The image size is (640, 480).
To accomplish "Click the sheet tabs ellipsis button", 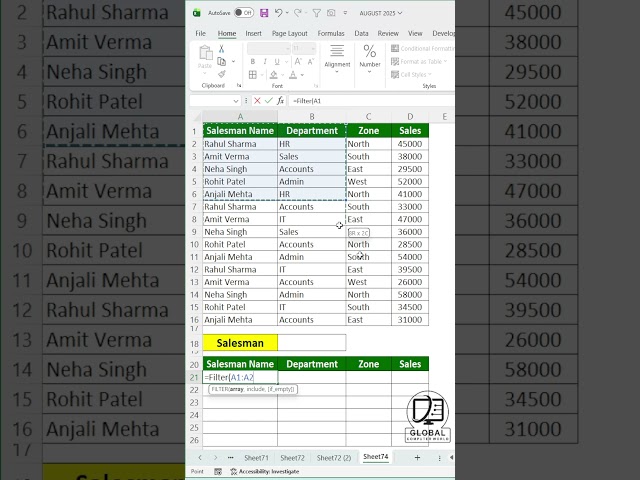I will point(231,458).
